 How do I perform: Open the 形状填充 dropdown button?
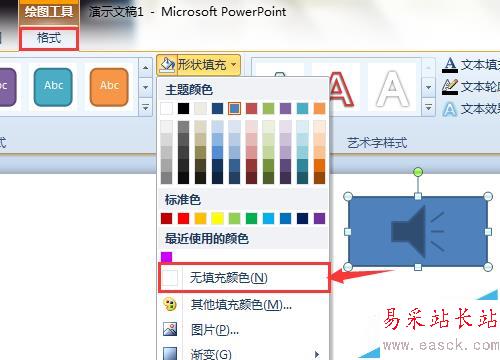pos(198,64)
